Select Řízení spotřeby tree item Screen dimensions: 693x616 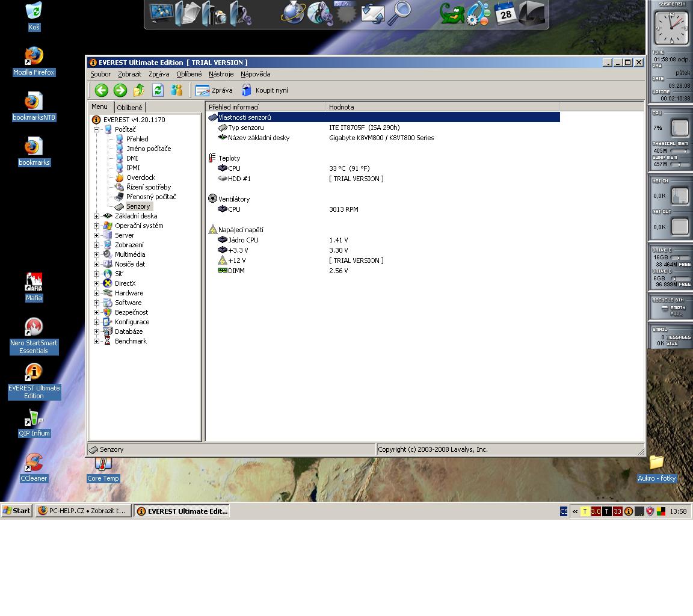pos(149,187)
